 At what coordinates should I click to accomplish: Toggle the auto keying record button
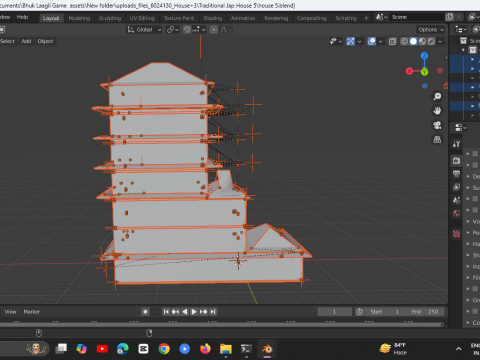145,312
